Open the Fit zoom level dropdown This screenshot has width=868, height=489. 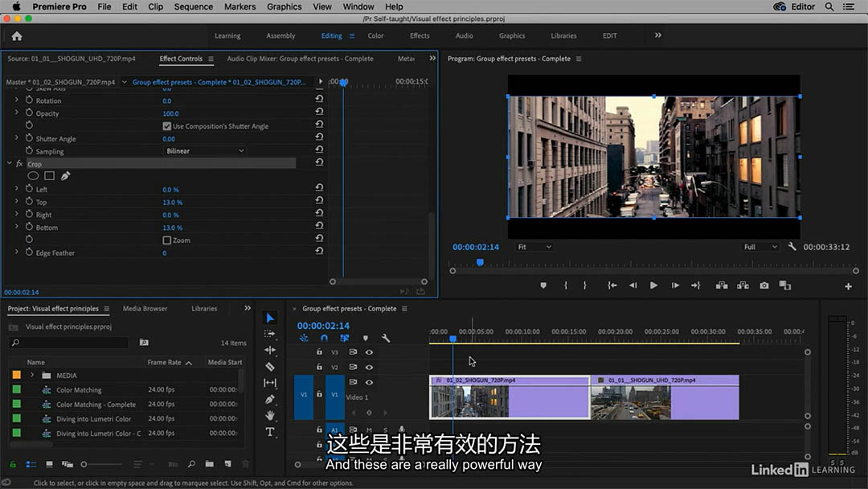click(x=534, y=247)
